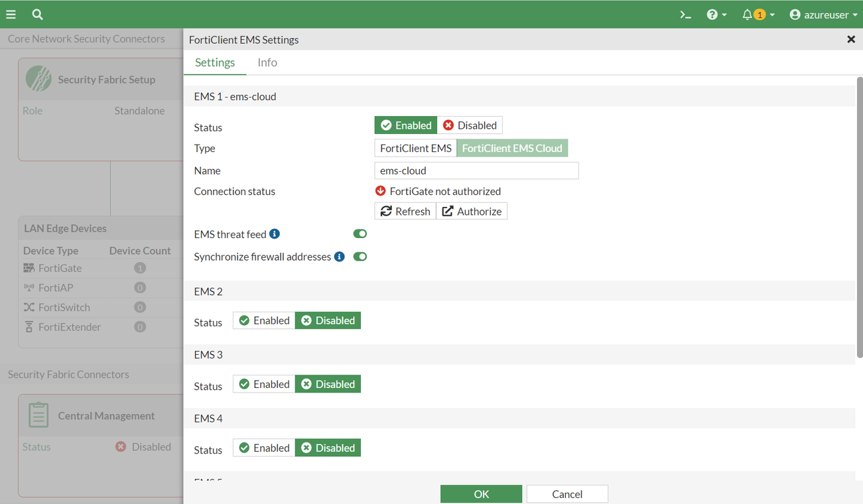Open the azureuser account menu
The width and height of the screenshot is (863, 504).
(x=823, y=15)
